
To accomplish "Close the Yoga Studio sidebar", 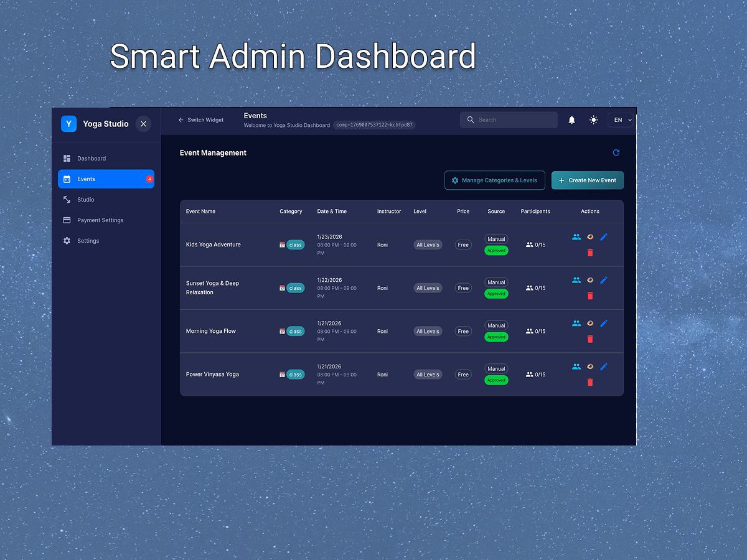I will [x=143, y=124].
